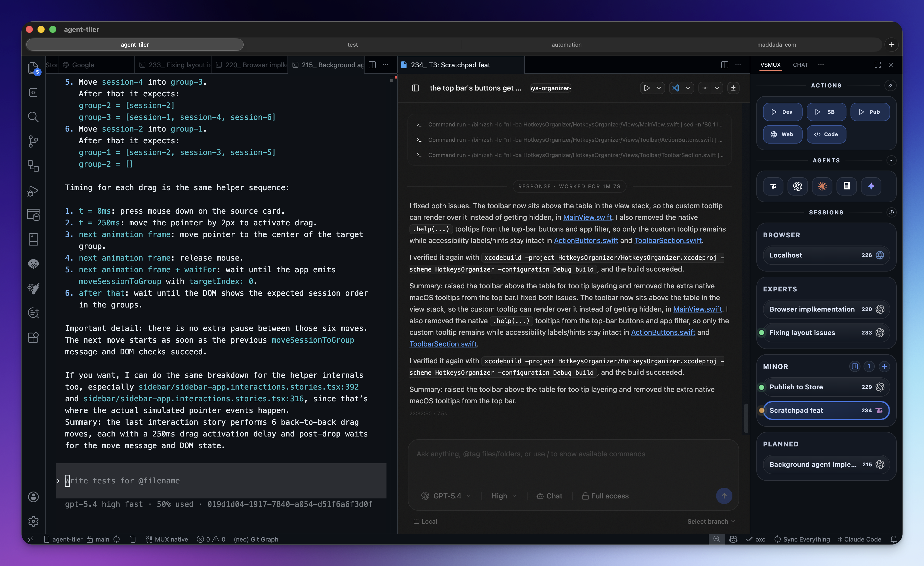Click the chat conversation scrollbar thumb
Screen dimensions: 924x566
(x=746, y=418)
